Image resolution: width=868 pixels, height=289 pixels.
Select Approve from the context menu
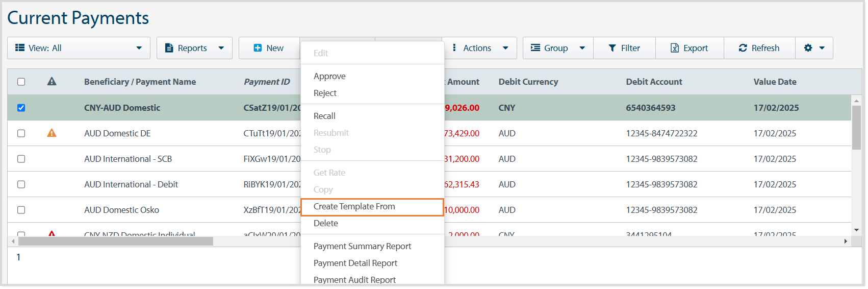[329, 77]
